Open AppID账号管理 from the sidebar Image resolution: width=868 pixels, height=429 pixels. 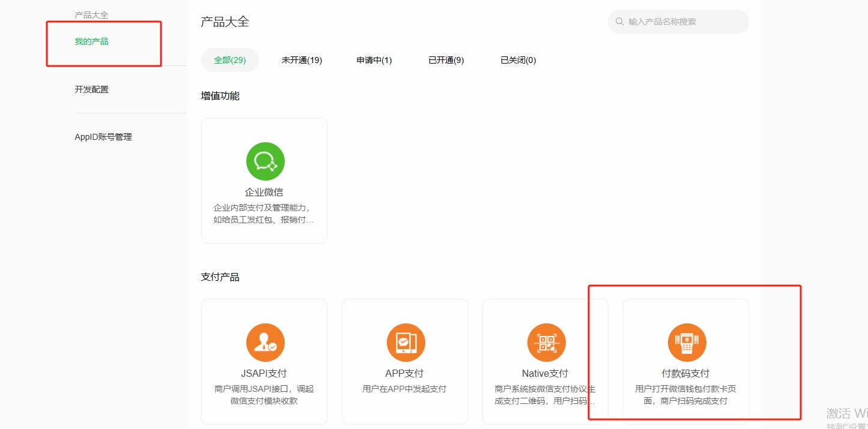click(103, 137)
